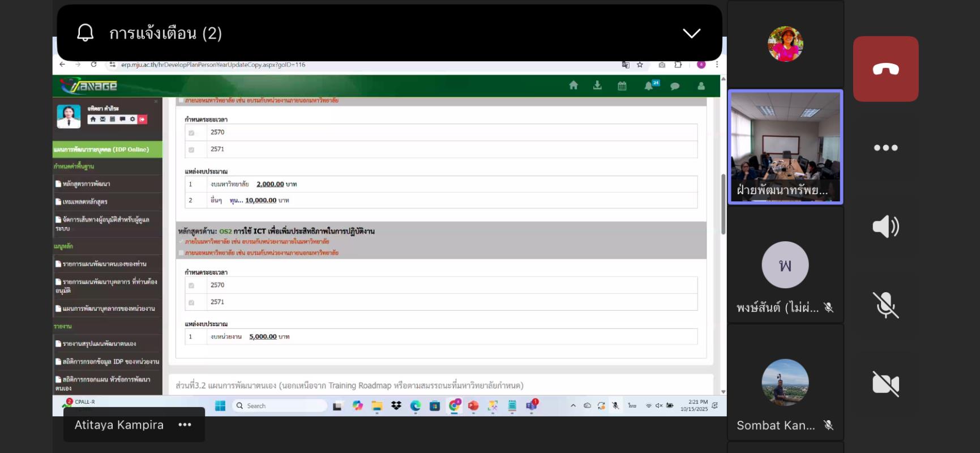Select the first sidebar item under IDP Online
The image size is (980, 453).
(x=86, y=184)
